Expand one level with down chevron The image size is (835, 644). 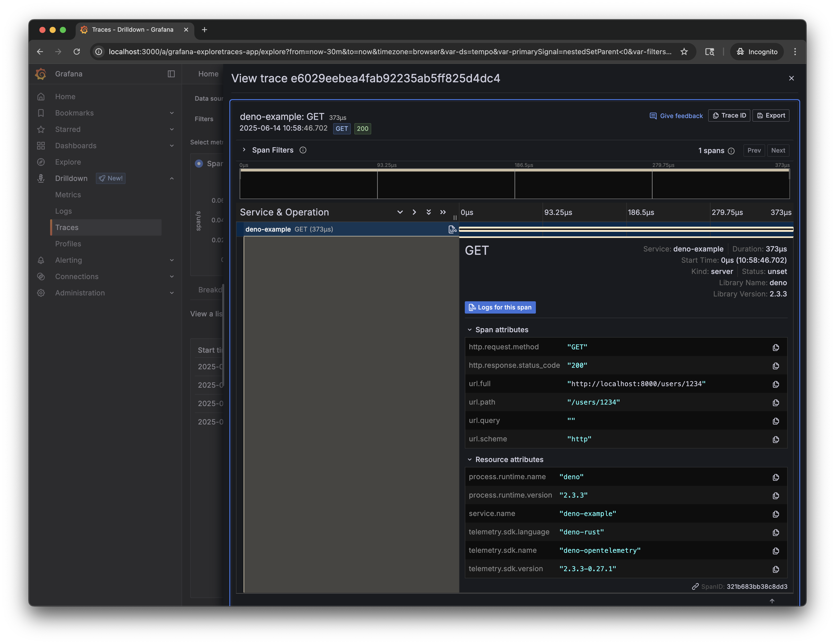[400, 212]
